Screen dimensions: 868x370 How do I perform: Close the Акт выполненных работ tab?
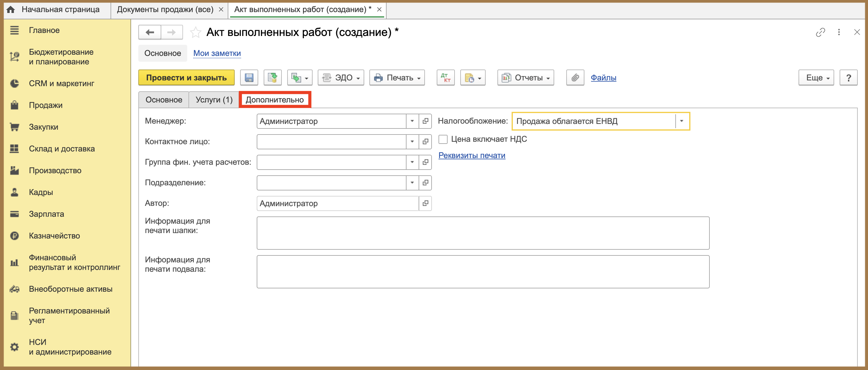(x=379, y=9)
